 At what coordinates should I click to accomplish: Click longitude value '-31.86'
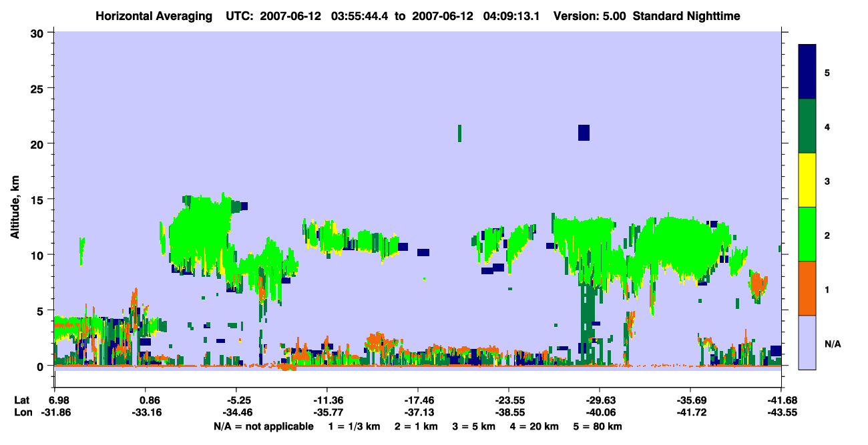56,413
